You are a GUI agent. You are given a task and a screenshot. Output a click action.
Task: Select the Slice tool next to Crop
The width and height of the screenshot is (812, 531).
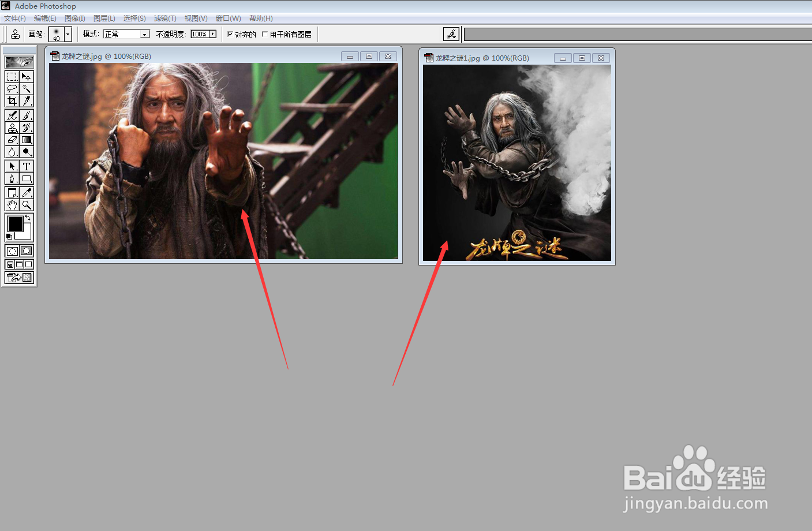27,101
